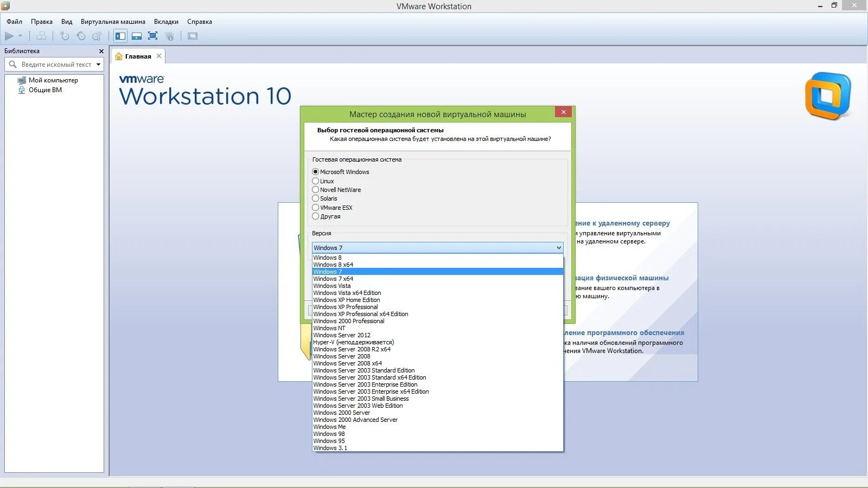Switch to the Главная tab
Viewport: 868px width, 488px height.
[138, 56]
